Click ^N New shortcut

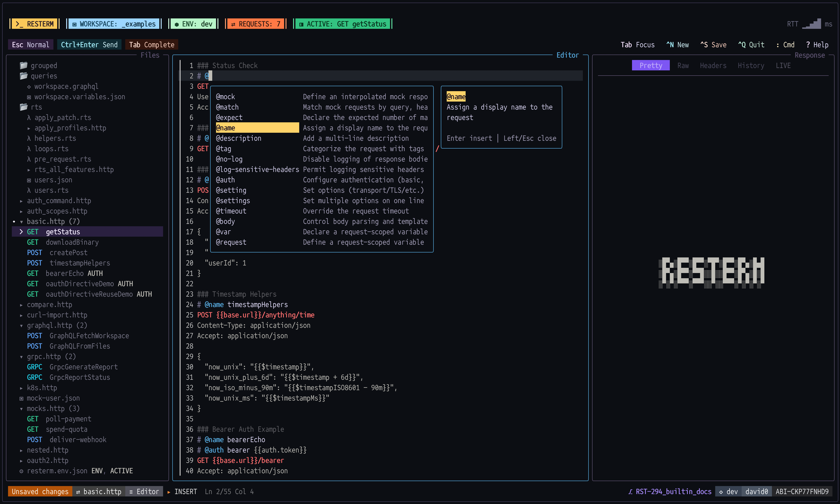click(x=678, y=44)
